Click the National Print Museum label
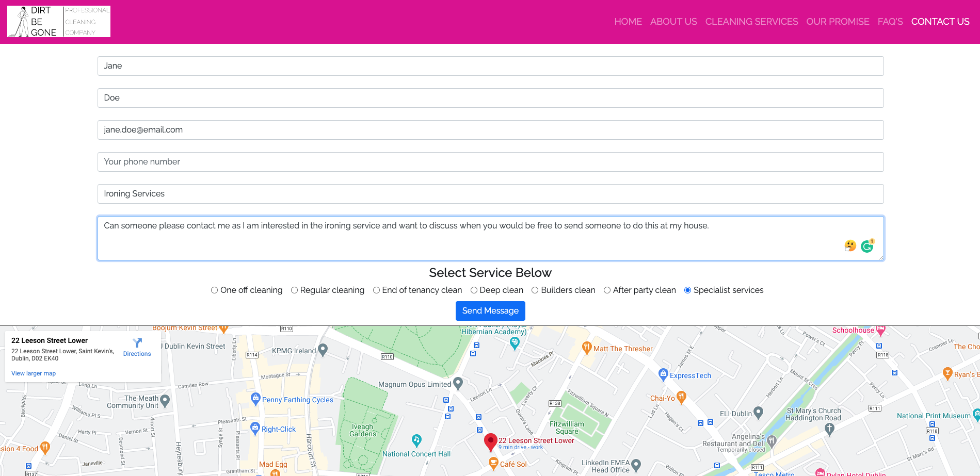Viewport: 980px width, 476px height. pos(934,416)
